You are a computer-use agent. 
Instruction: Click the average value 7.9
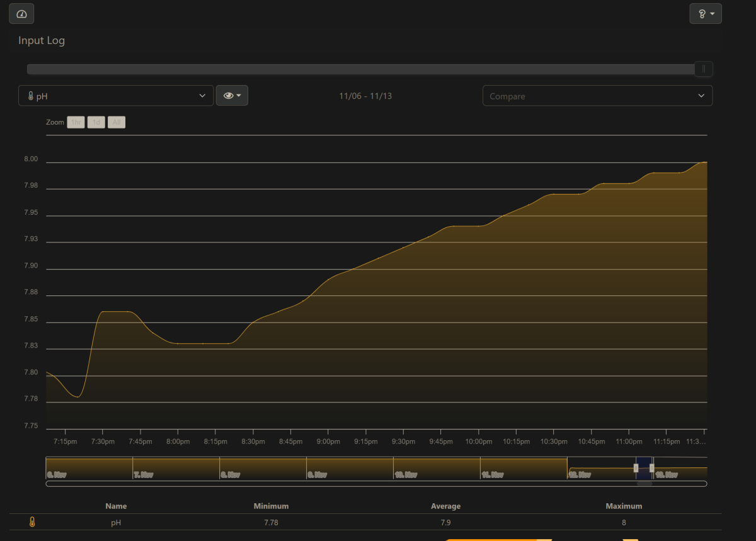pyautogui.click(x=445, y=522)
